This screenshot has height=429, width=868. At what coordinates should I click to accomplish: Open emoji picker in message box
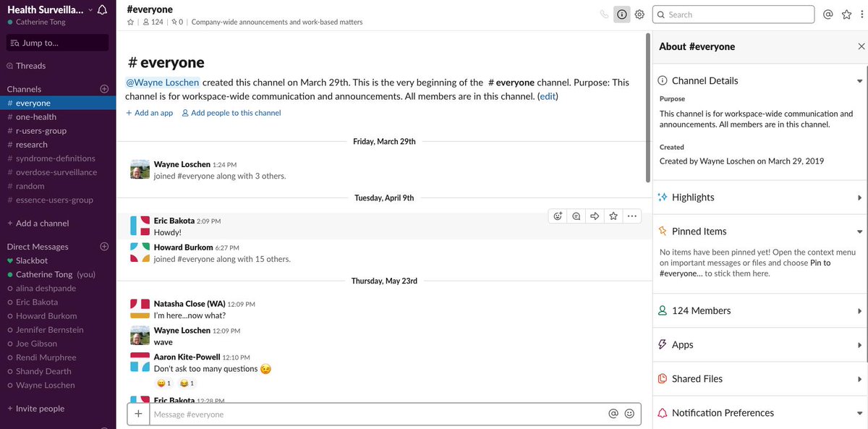629,414
